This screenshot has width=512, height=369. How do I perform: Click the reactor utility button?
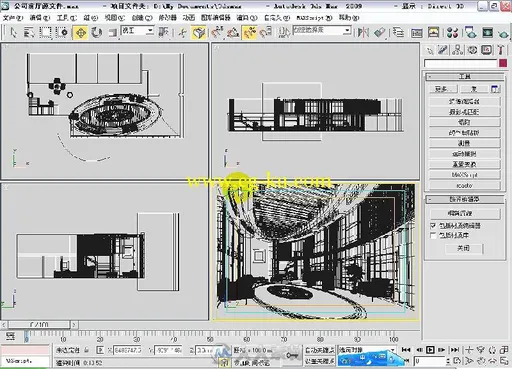pos(464,185)
